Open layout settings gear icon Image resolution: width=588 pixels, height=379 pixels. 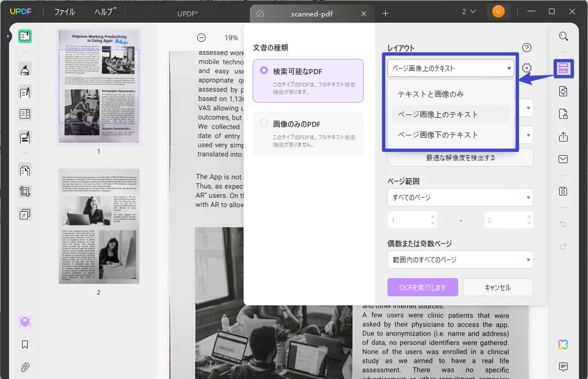(527, 68)
